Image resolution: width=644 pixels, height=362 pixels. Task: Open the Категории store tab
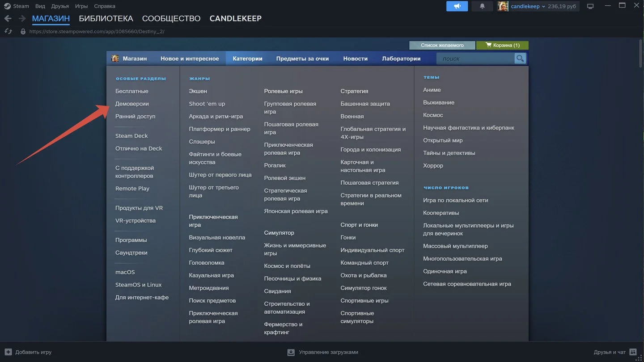point(247,59)
